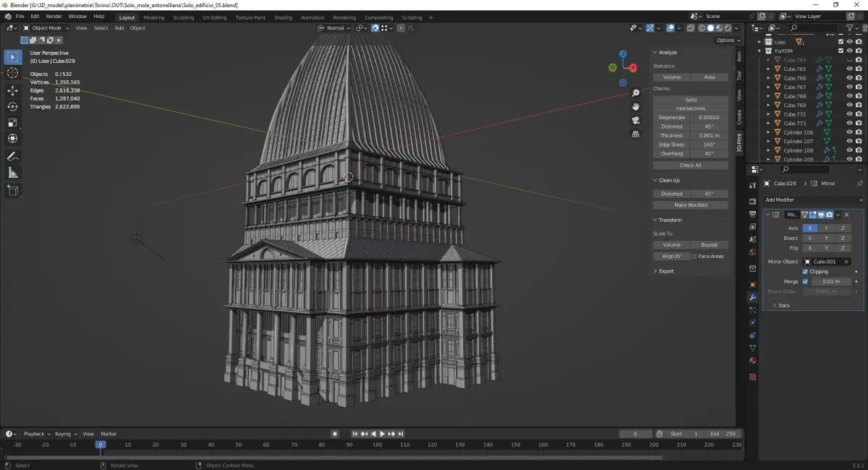This screenshot has width=868, height=470.
Task: Select the Scale tool
Action: (x=12, y=122)
